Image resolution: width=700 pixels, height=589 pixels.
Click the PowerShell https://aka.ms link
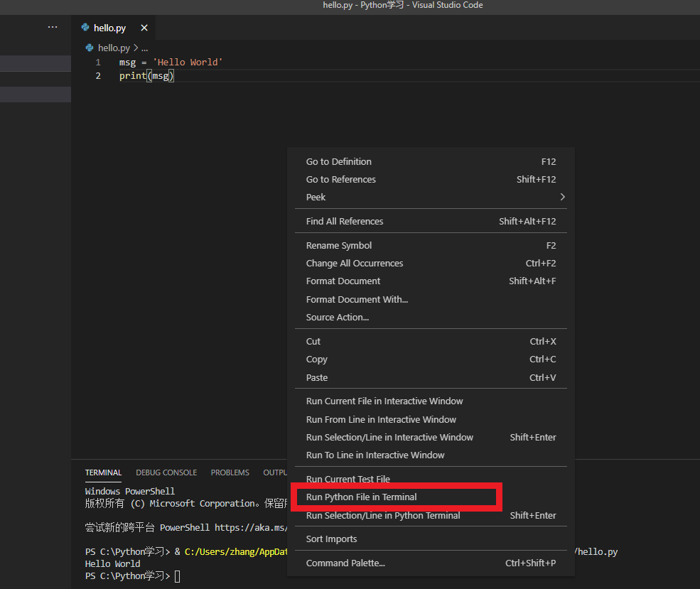pos(250,527)
